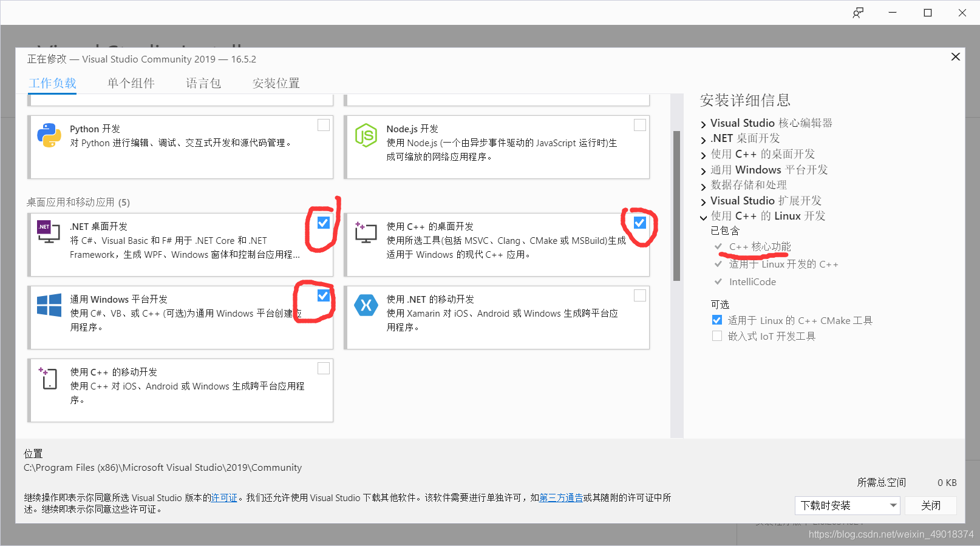This screenshot has width=980, height=546.
Task: Click the 桌面应用和移动应用 (5) heading
Action: [x=78, y=202]
